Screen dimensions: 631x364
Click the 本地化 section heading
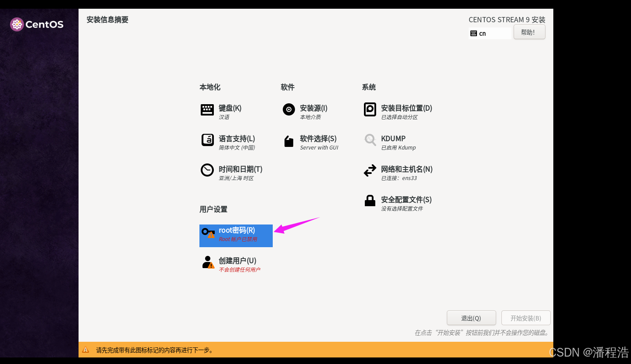click(210, 87)
